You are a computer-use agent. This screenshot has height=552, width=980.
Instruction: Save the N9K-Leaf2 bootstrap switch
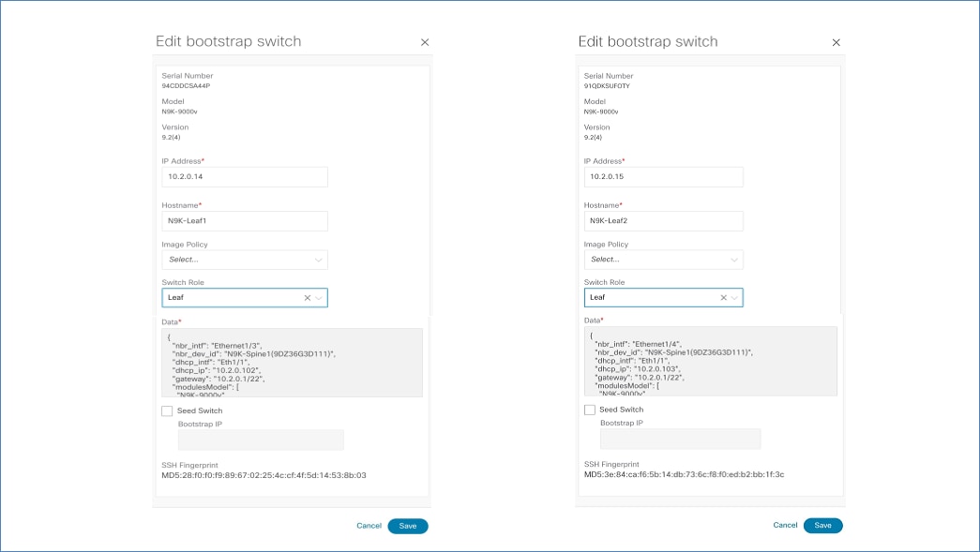tap(823, 526)
